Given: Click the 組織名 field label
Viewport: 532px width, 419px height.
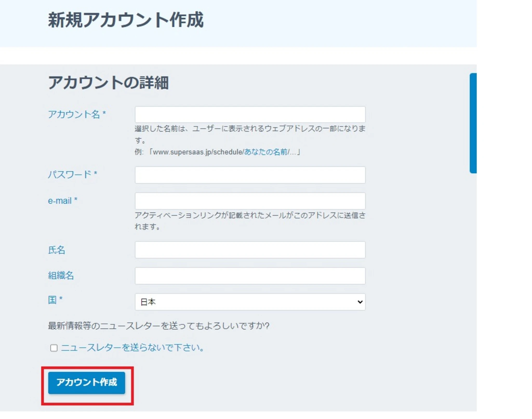Looking at the screenshot, I should (61, 276).
